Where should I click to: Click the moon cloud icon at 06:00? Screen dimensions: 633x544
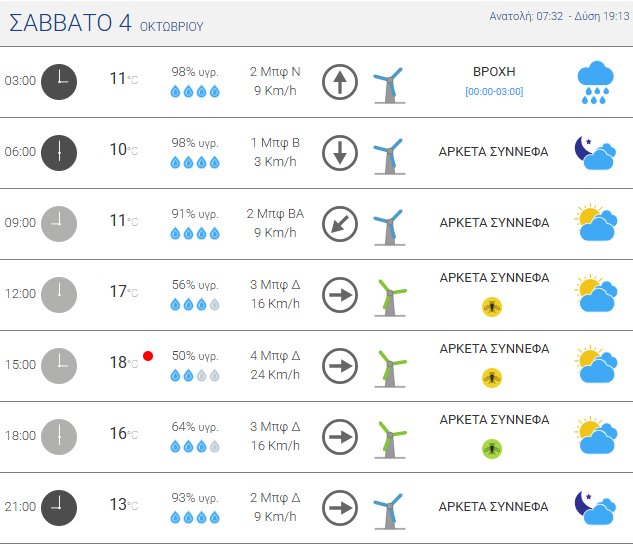click(x=595, y=152)
